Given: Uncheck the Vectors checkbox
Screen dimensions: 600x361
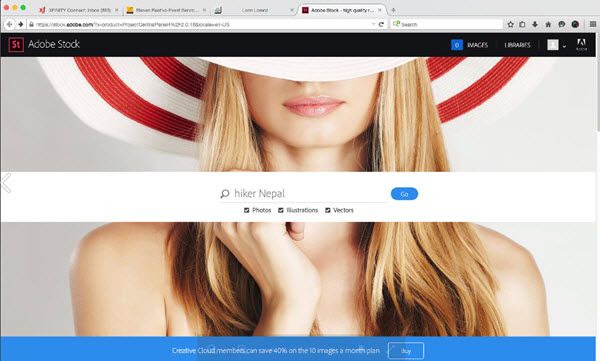Looking at the screenshot, I should (x=328, y=210).
